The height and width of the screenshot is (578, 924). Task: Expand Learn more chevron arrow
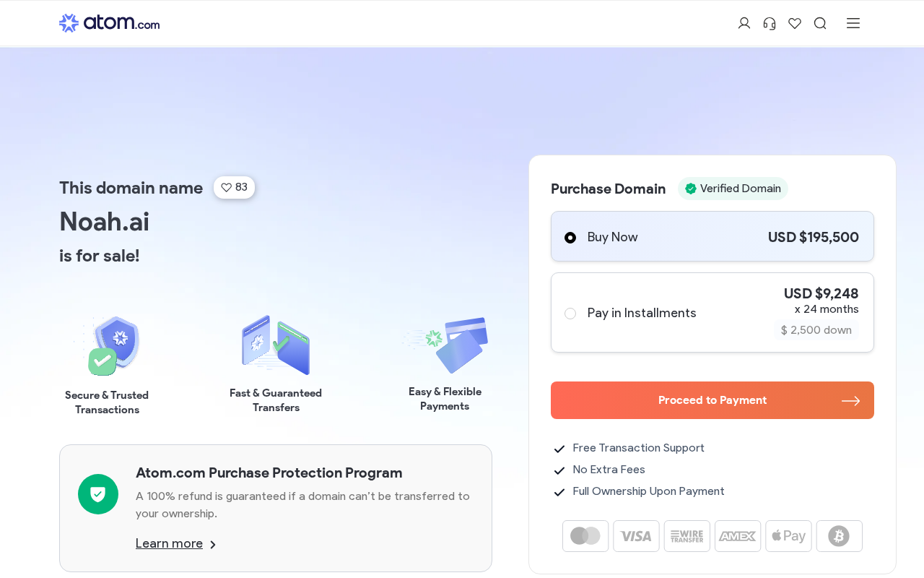pyautogui.click(x=213, y=545)
